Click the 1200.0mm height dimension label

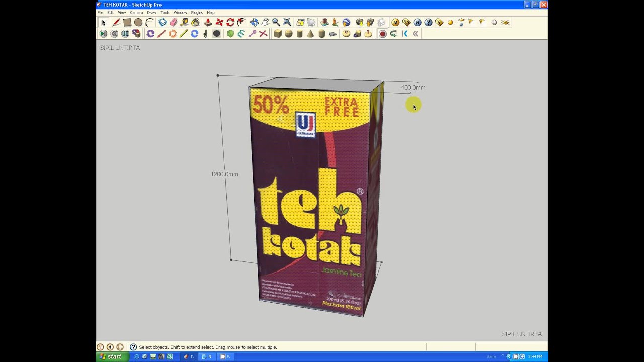click(x=224, y=174)
